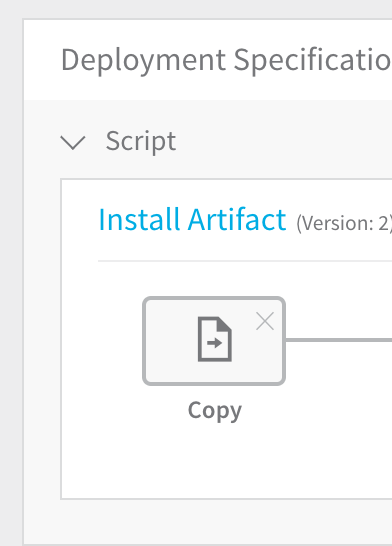Click the Version: 2 text
This screenshot has width=392, height=546.
pyautogui.click(x=344, y=223)
